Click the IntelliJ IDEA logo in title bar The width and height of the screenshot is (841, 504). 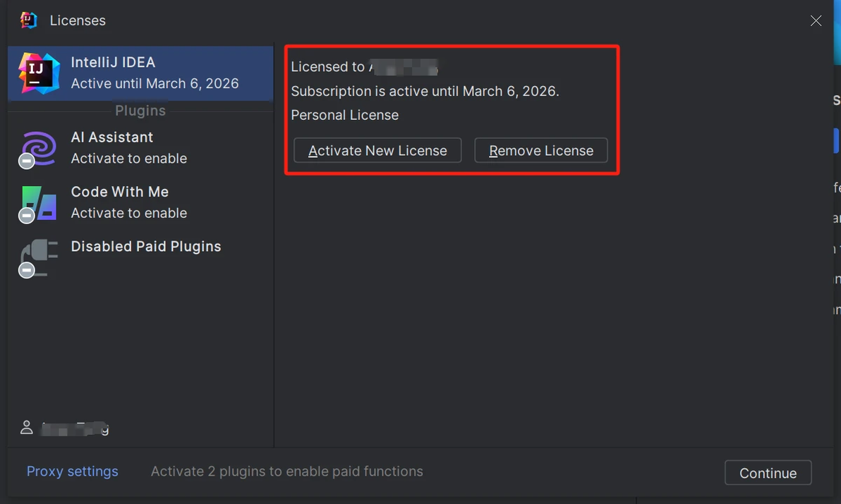(x=29, y=20)
